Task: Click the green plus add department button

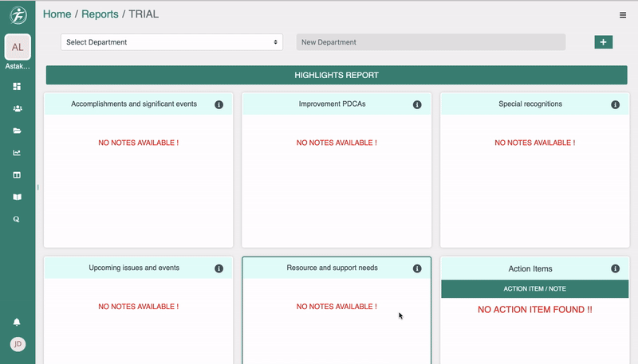Action: pos(603,42)
